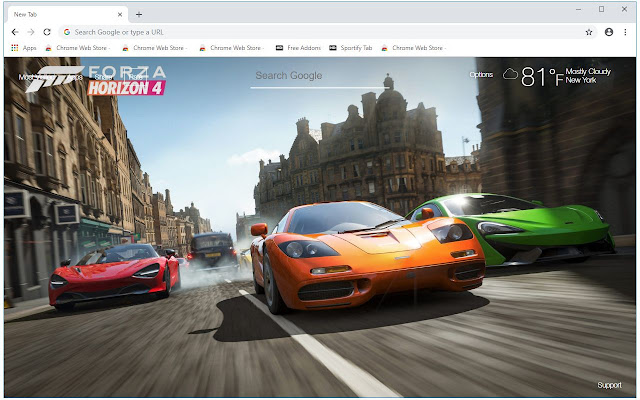Minimize the Chrome window
This screenshot has width=640, height=400.
pos(578,9)
